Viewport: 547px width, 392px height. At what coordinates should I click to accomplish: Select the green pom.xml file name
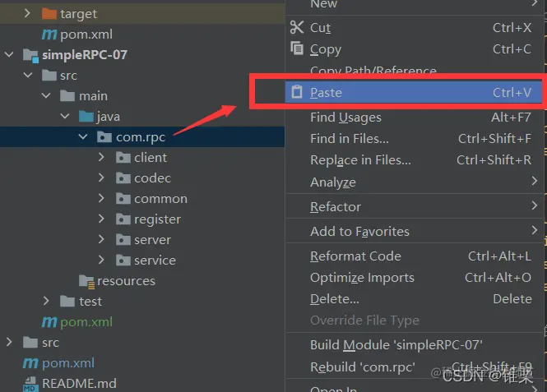point(86,322)
